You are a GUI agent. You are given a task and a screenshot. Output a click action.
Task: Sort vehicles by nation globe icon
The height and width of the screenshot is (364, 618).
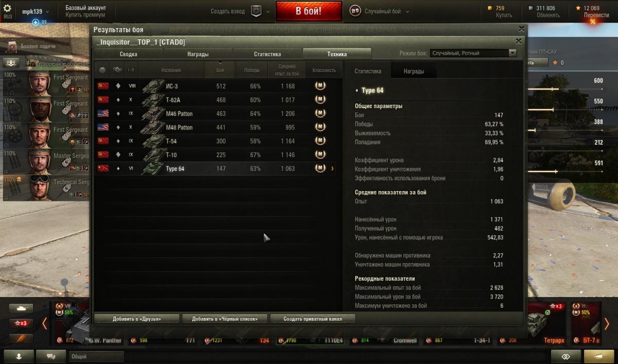click(x=102, y=70)
